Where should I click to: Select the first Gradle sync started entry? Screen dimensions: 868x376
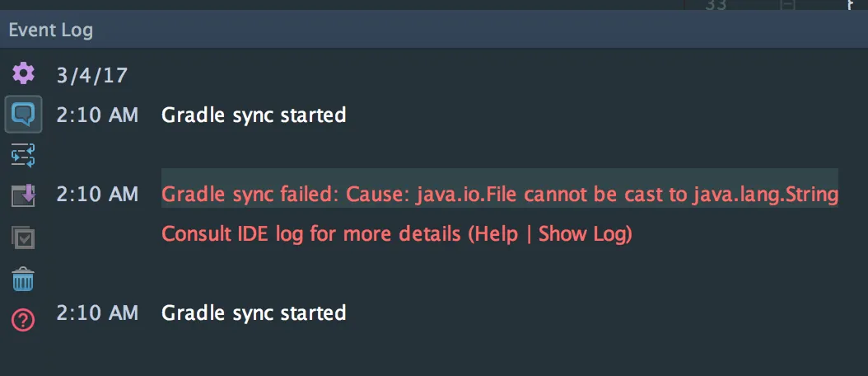(x=254, y=115)
